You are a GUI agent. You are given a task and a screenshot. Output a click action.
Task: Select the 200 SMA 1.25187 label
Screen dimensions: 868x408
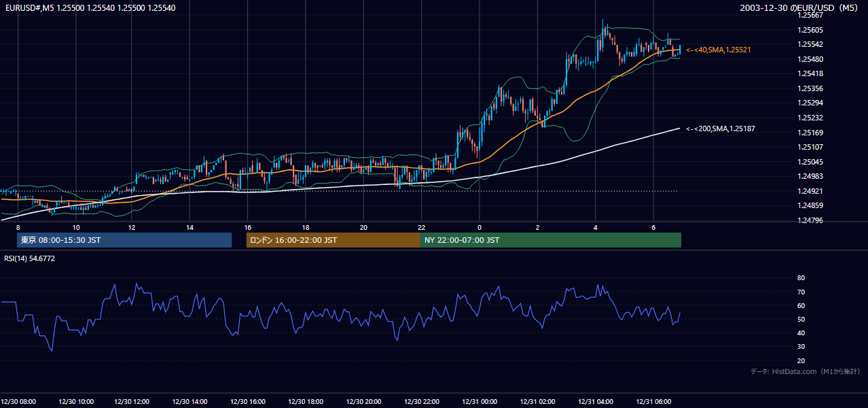[x=721, y=129]
